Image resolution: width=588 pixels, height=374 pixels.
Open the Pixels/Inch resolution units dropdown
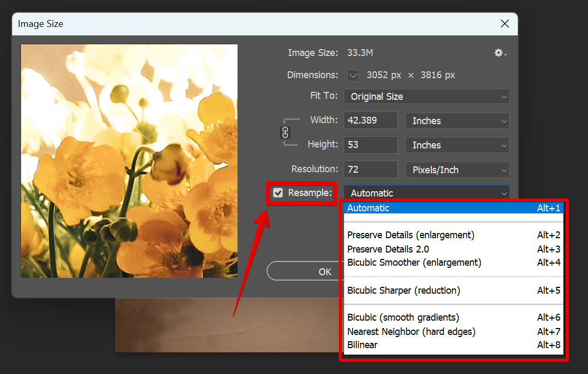click(x=457, y=170)
